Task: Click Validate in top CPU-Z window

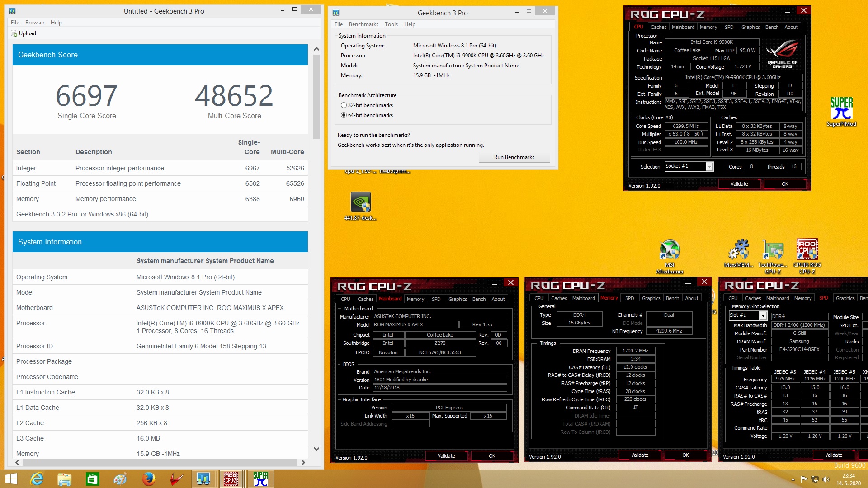Action: click(739, 184)
